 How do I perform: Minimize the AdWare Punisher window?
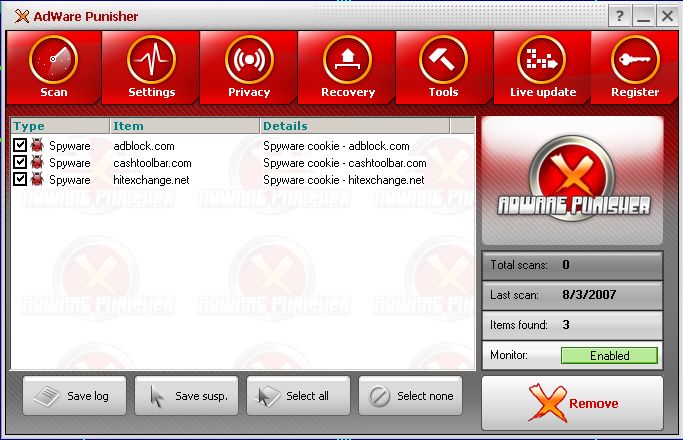pos(643,17)
